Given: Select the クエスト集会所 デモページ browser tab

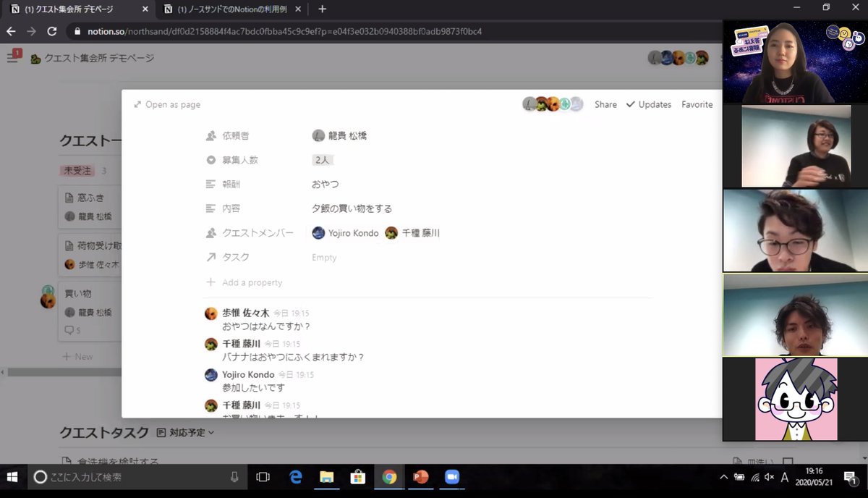Looking at the screenshot, I should (x=78, y=9).
